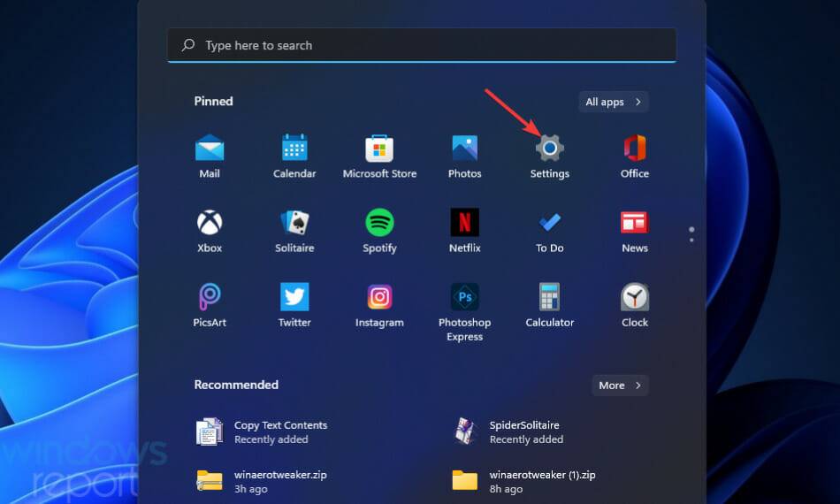Viewport: 840px width, 504px height.
Task: Open the Photos app
Action: pos(464,157)
